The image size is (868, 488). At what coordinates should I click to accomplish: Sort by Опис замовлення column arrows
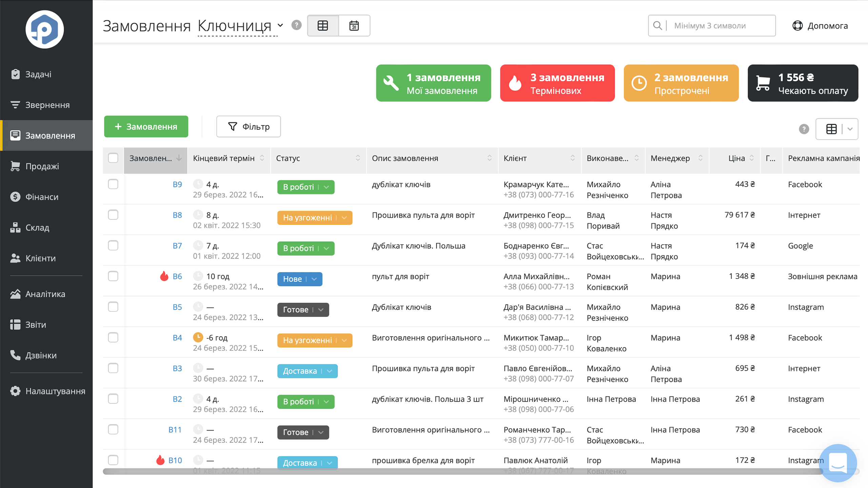(x=490, y=158)
